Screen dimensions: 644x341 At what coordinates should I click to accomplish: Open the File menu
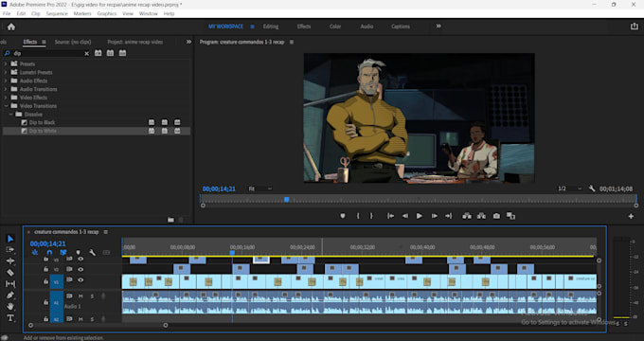coord(7,13)
